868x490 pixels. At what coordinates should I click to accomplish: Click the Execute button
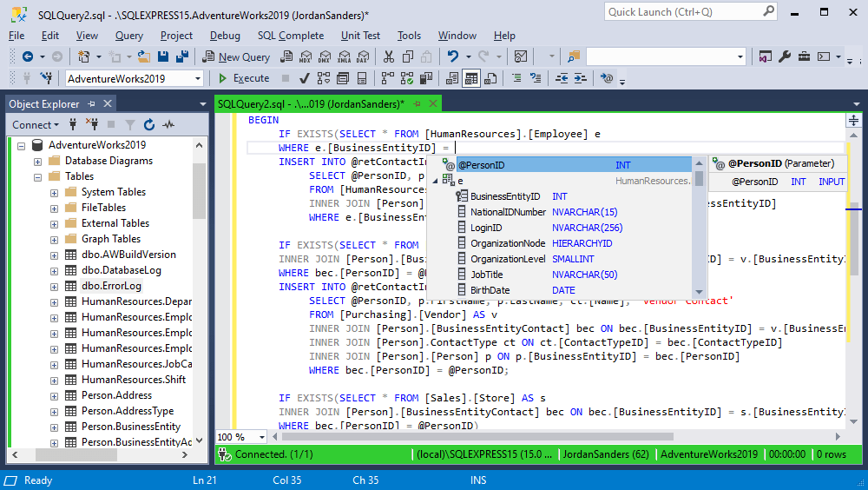pyautogui.click(x=244, y=78)
